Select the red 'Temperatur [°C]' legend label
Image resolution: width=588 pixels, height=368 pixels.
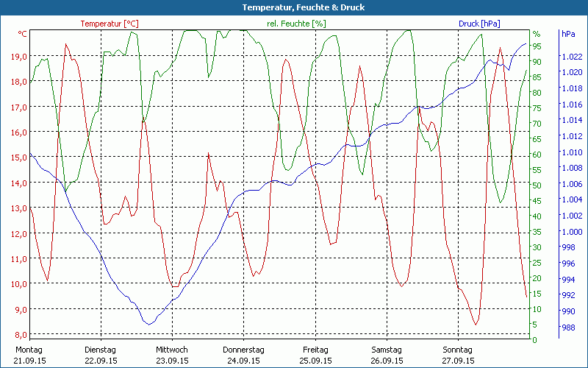109,24
